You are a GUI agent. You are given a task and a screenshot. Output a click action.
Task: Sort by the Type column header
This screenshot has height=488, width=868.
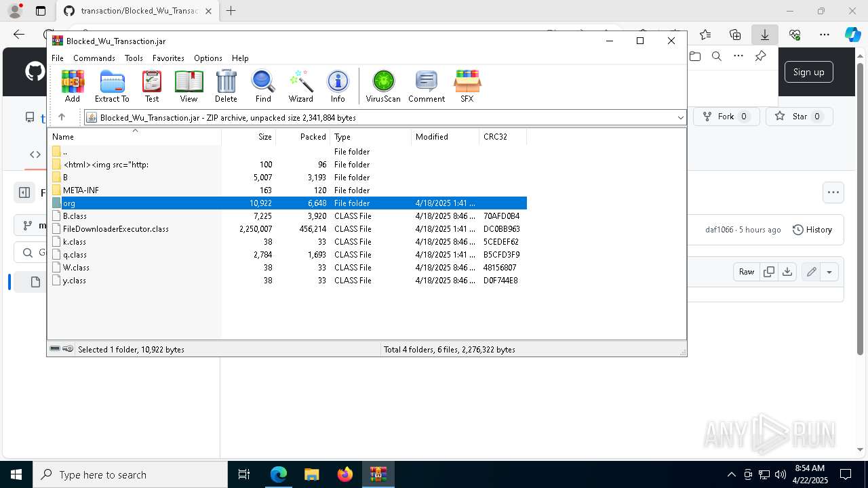coord(371,137)
